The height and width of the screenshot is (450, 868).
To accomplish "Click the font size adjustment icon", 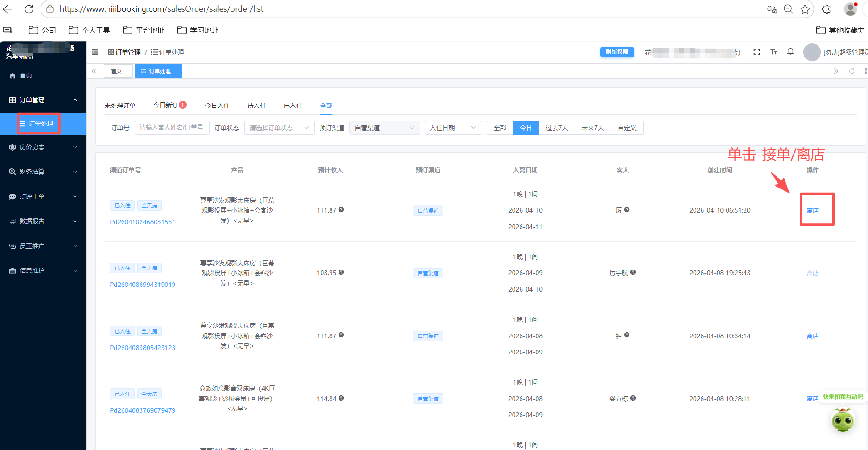I will (774, 52).
